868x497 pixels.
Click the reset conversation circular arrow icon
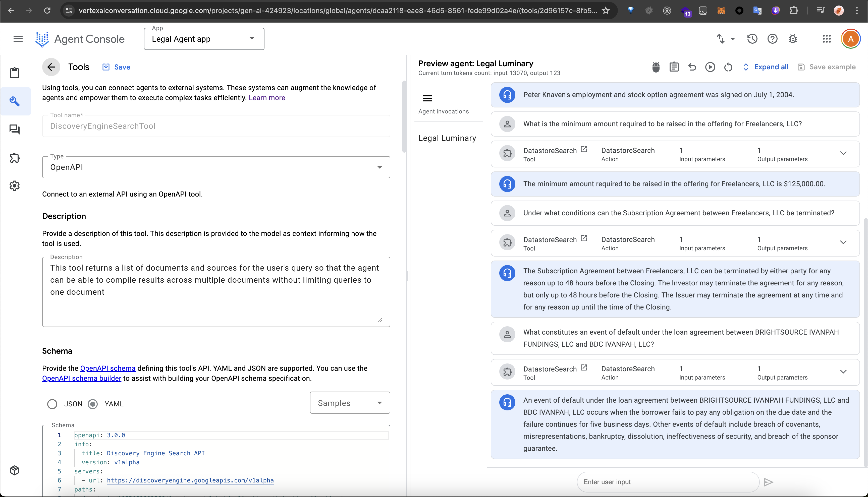(x=728, y=67)
